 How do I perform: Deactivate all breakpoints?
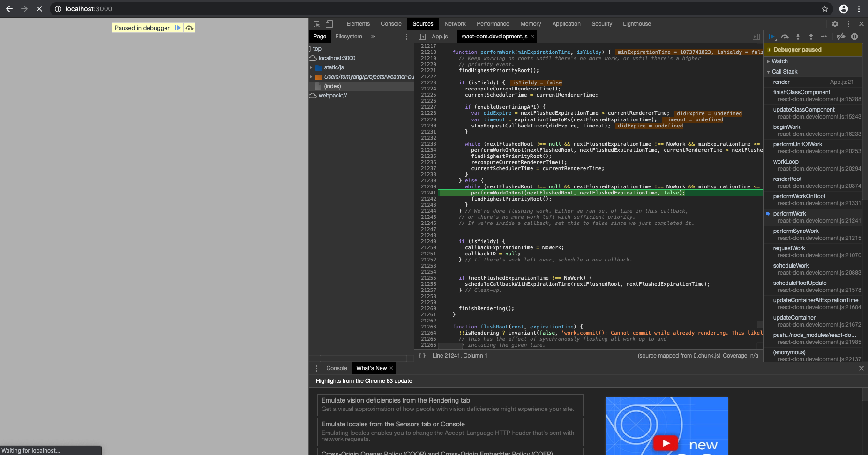tap(841, 37)
